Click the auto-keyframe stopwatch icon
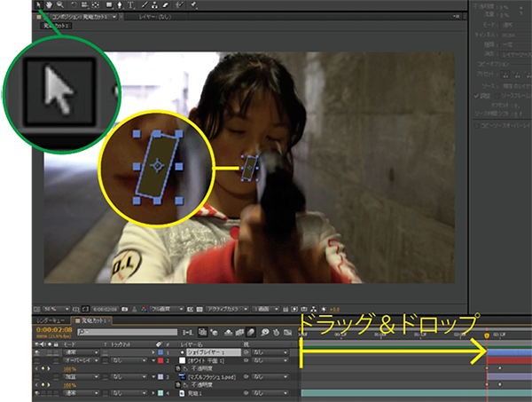The height and width of the screenshot is (402, 532). (x=277, y=333)
